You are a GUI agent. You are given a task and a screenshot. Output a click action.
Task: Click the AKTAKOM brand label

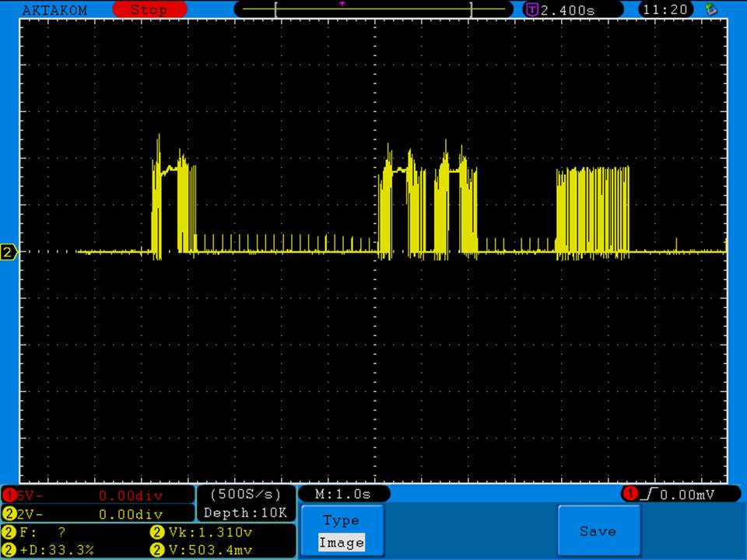click(x=54, y=10)
